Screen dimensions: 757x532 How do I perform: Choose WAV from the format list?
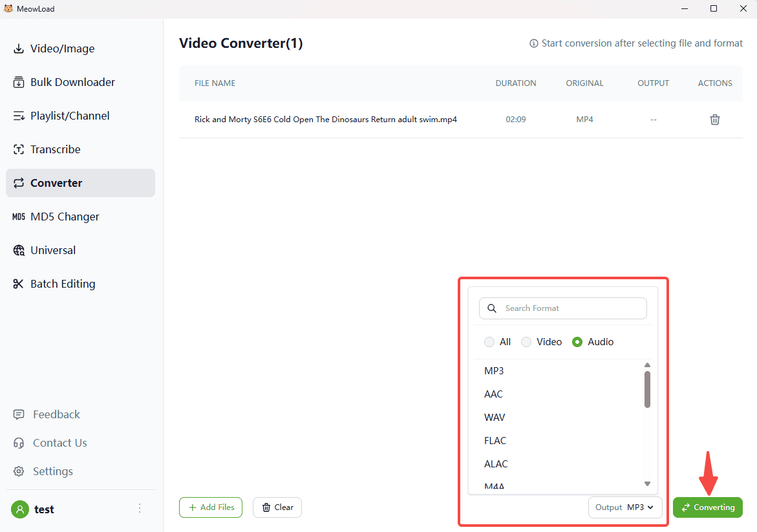click(495, 418)
